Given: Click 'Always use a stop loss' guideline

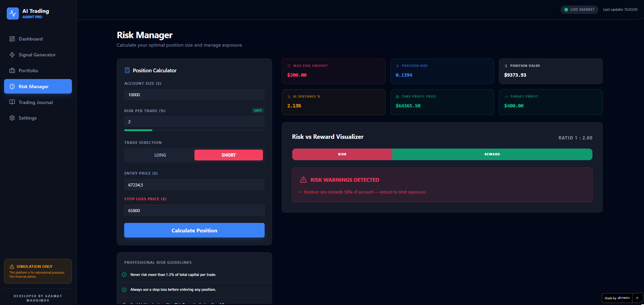Looking at the screenshot, I should click(x=173, y=290).
